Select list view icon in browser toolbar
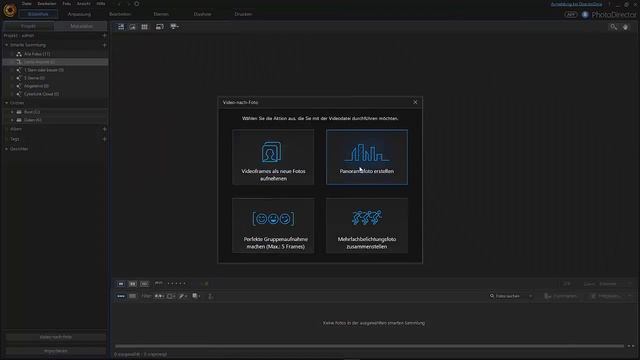This screenshot has width=640, height=360. (x=132, y=296)
